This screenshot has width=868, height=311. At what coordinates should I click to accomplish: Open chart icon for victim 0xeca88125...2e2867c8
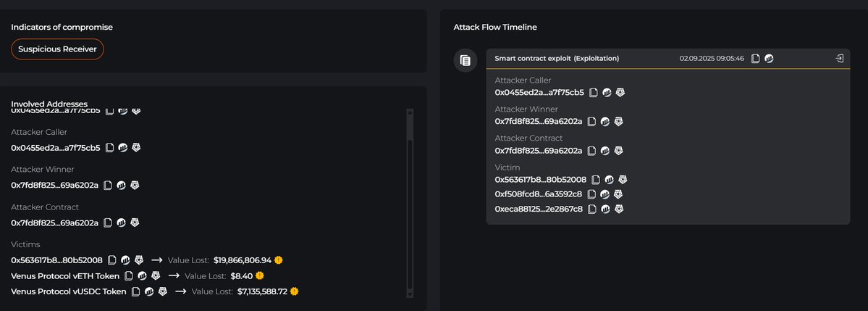(606, 209)
